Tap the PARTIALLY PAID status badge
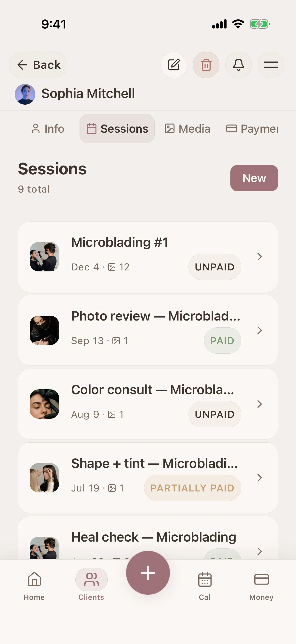296x644 pixels. [192, 488]
